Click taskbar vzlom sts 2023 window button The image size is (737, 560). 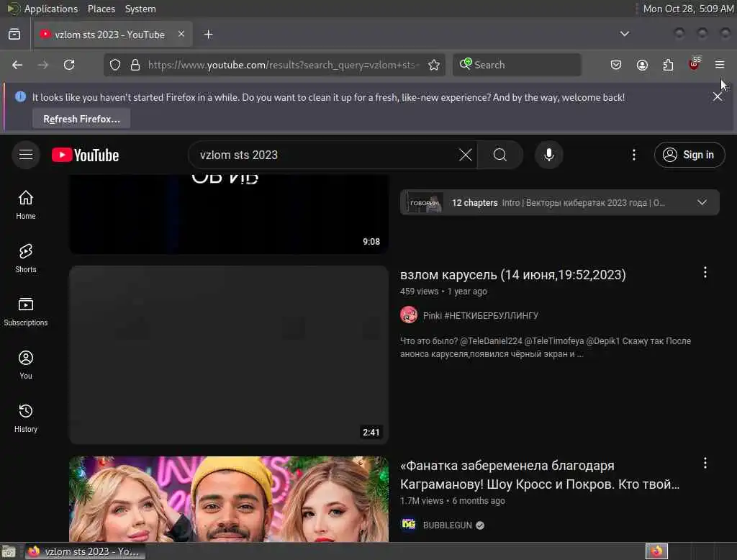click(85, 551)
